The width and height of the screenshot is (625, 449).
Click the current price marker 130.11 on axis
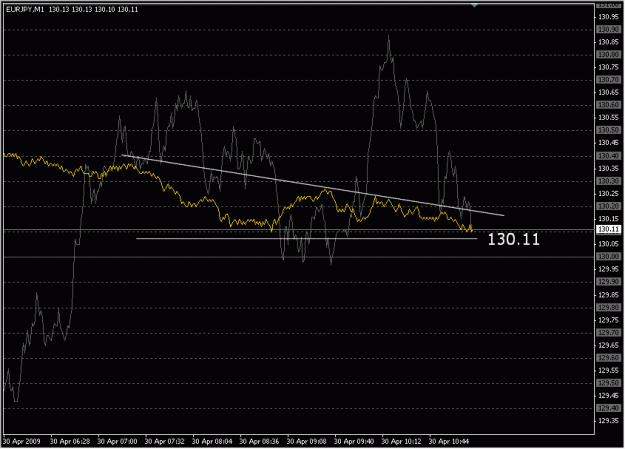609,229
